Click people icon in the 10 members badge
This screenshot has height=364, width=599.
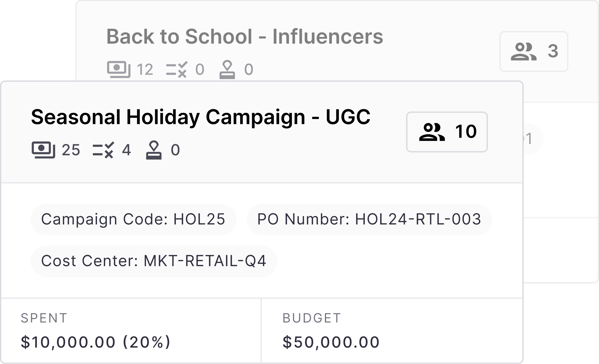tap(432, 132)
